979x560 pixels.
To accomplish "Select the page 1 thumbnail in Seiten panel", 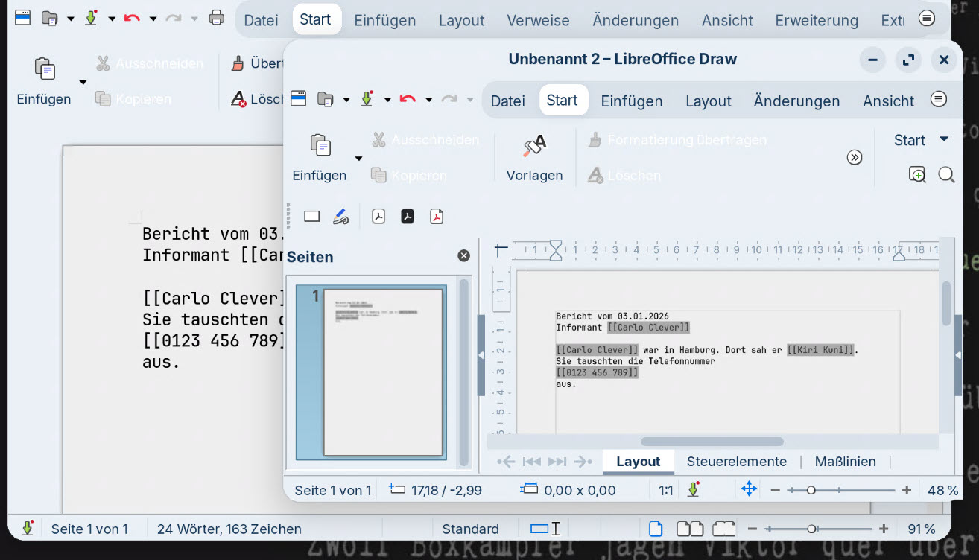I will click(x=383, y=372).
